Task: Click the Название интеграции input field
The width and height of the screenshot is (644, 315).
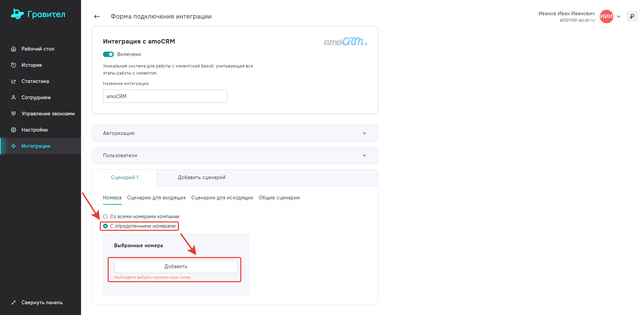Action: click(165, 96)
